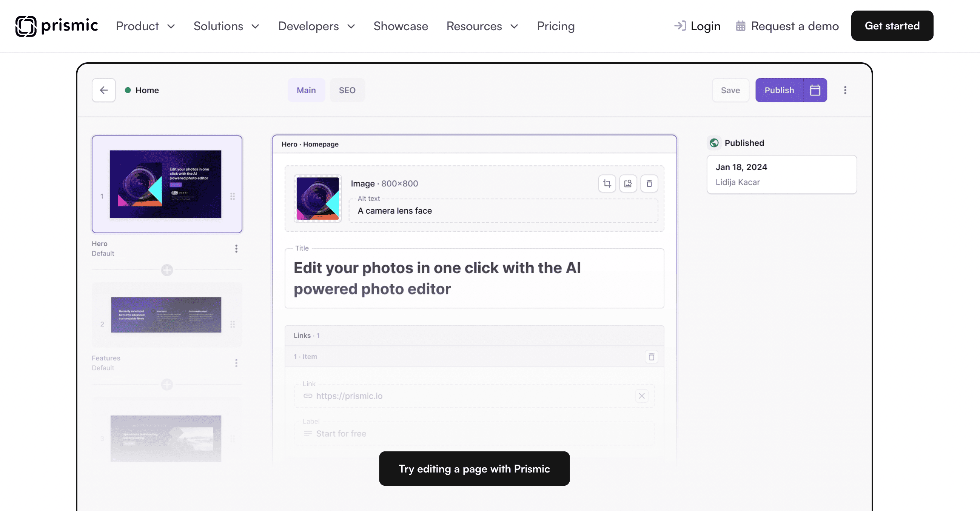Image resolution: width=980 pixels, height=511 pixels.
Task: Click the 'Links · 1' section header
Action: (x=474, y=336)
